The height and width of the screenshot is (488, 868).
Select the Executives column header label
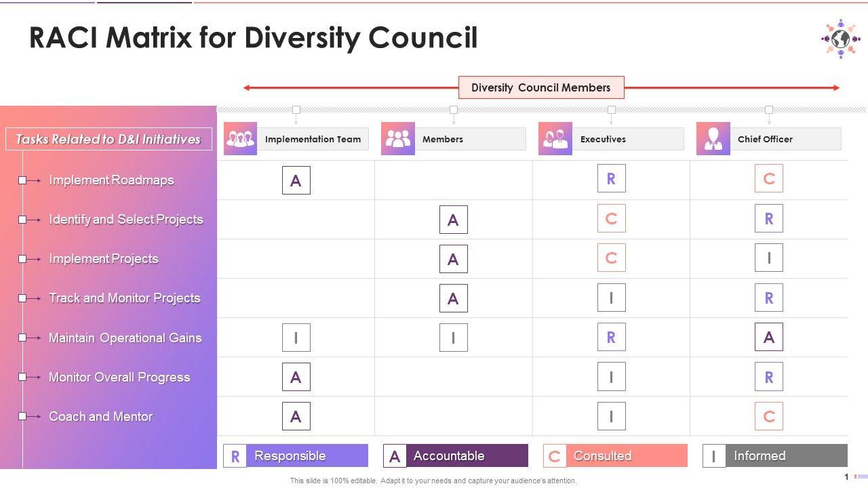[x=603, y=139]
